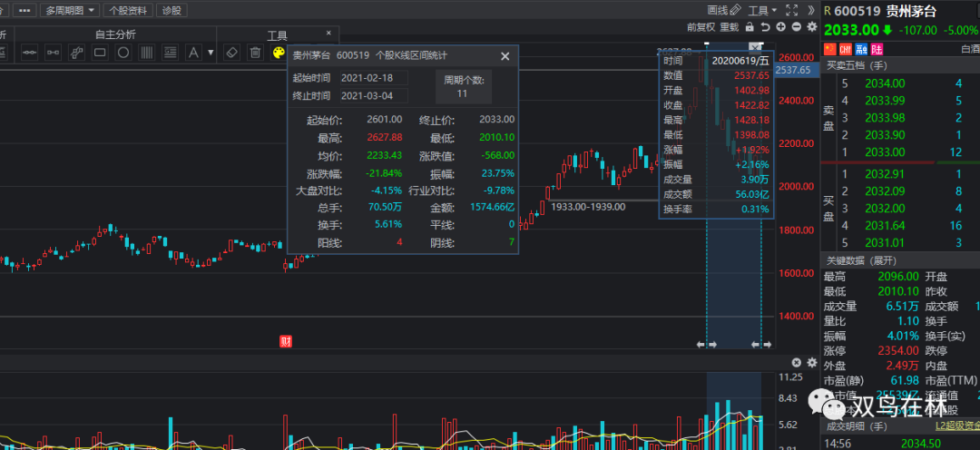This screenshot has width=980, height=450.
Task: Click the trash delete-all drawings icon
Action: coord(255,54)
